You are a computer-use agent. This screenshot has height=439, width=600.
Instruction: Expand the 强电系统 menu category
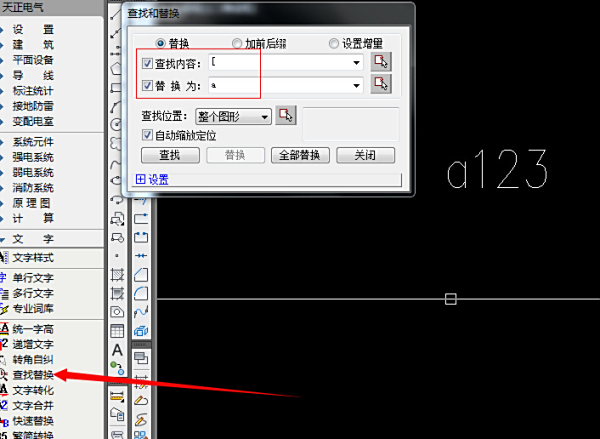[x=33, y=157]
